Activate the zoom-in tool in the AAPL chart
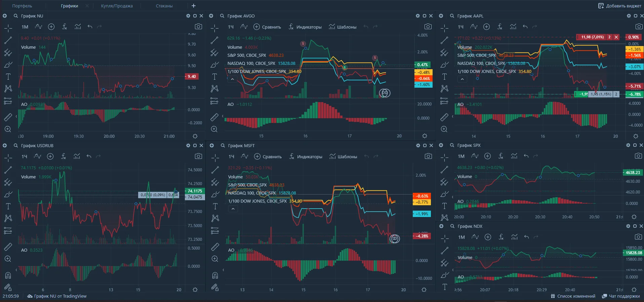644x302 pixels. click(444, 129)
